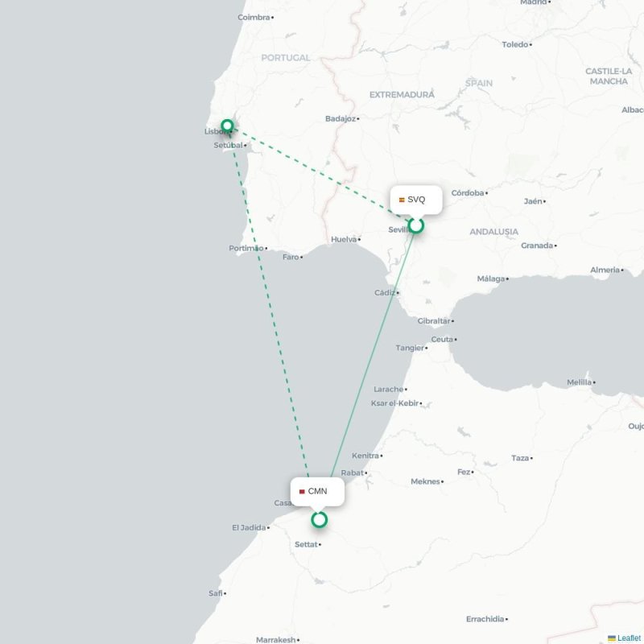Screen dimensions: 644x644
Task: Click the Spanish flag in SVQ popup
Action: pyautogui.click(x=402, y=200)
